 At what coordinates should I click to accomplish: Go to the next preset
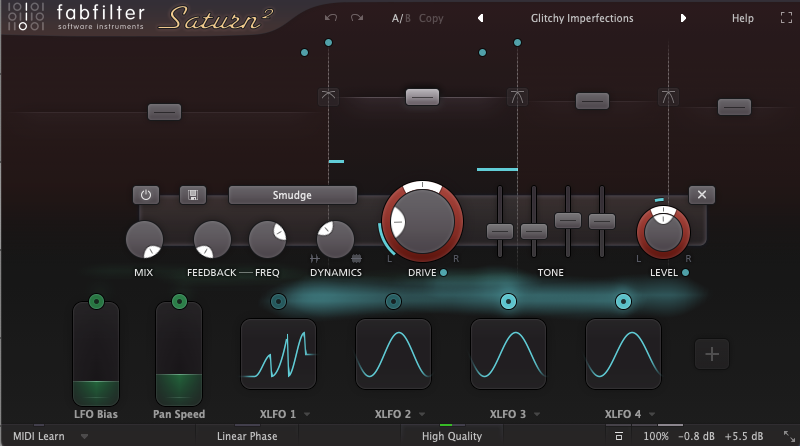[683, 18]
